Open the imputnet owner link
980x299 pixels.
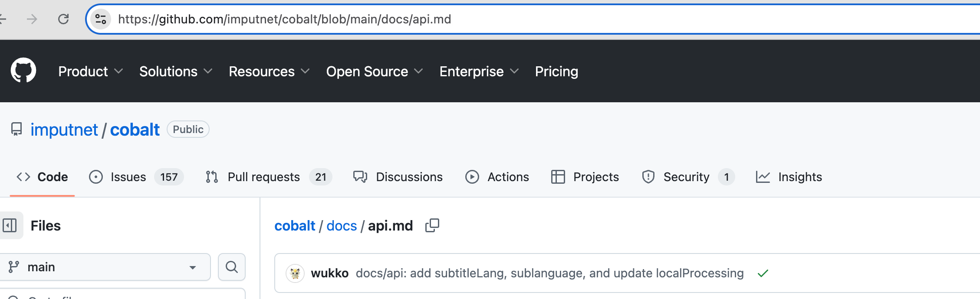pyautogui.click(x=64, y=130)
